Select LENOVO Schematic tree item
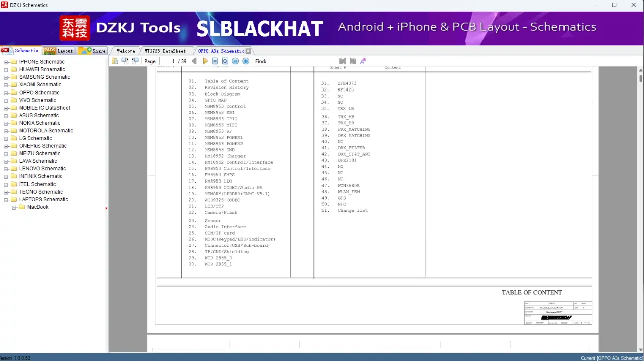This screenshot has width=644, height=361. point(42,168)
